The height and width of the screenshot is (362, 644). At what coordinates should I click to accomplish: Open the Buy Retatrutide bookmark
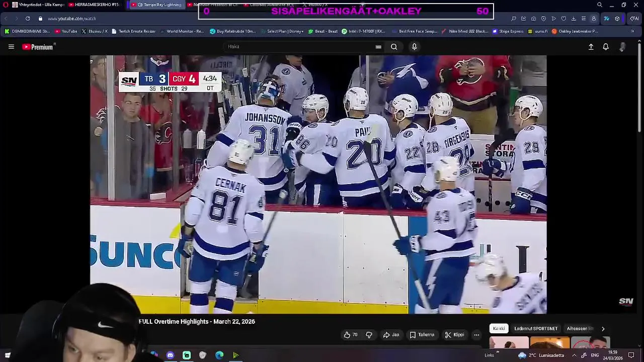coord(233,31)
